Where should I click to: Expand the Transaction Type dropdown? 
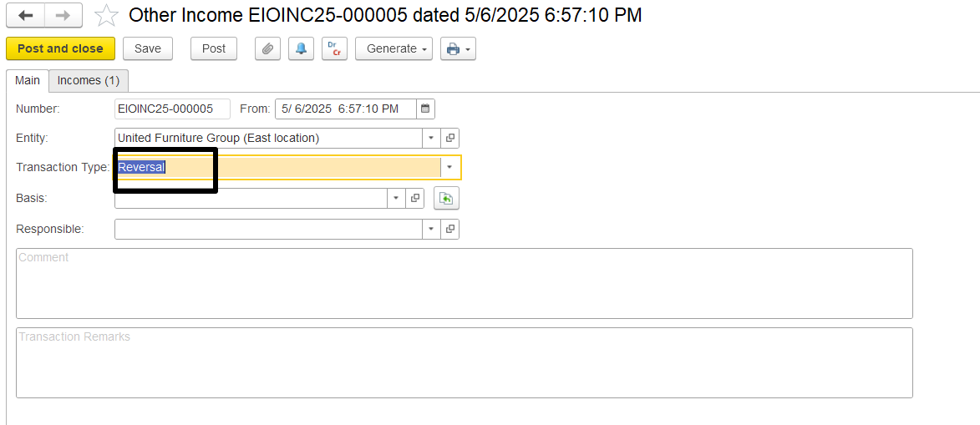449,168
